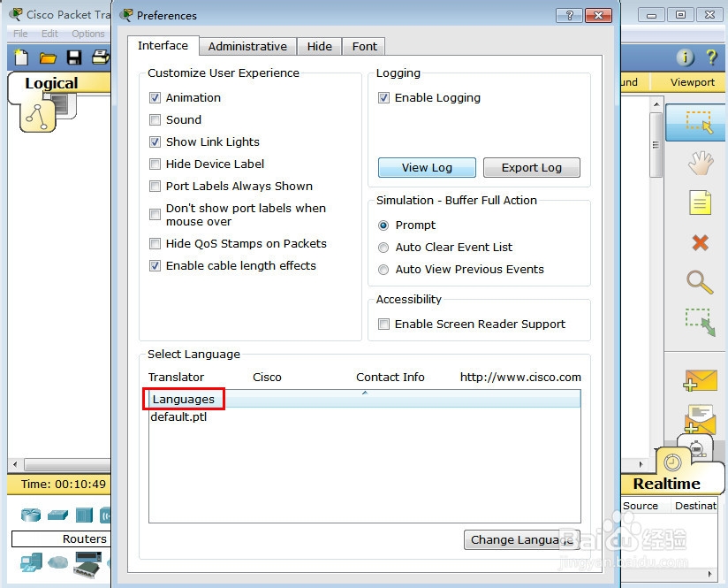This screenshot has width=728, height=588.
Task: Toggle Show Link Lights checkbox
Action: coord(155,141)
